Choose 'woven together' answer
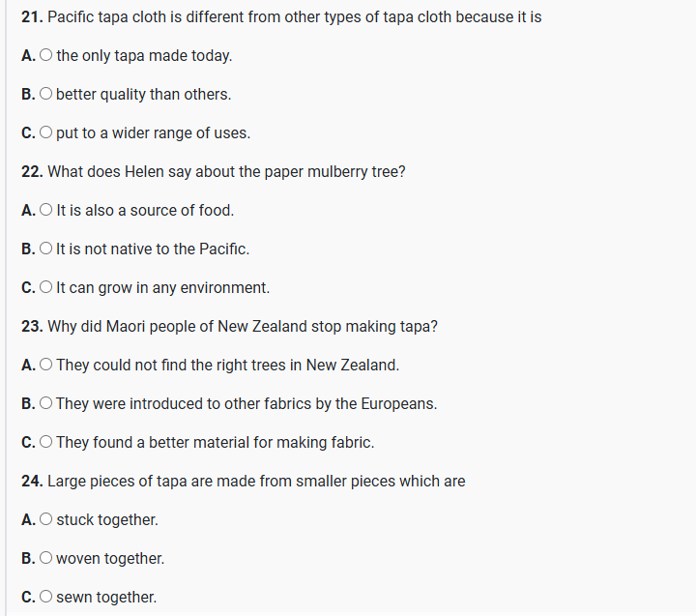Image resolution: width=696 pixels, height=616 pixels. point(47,559)
